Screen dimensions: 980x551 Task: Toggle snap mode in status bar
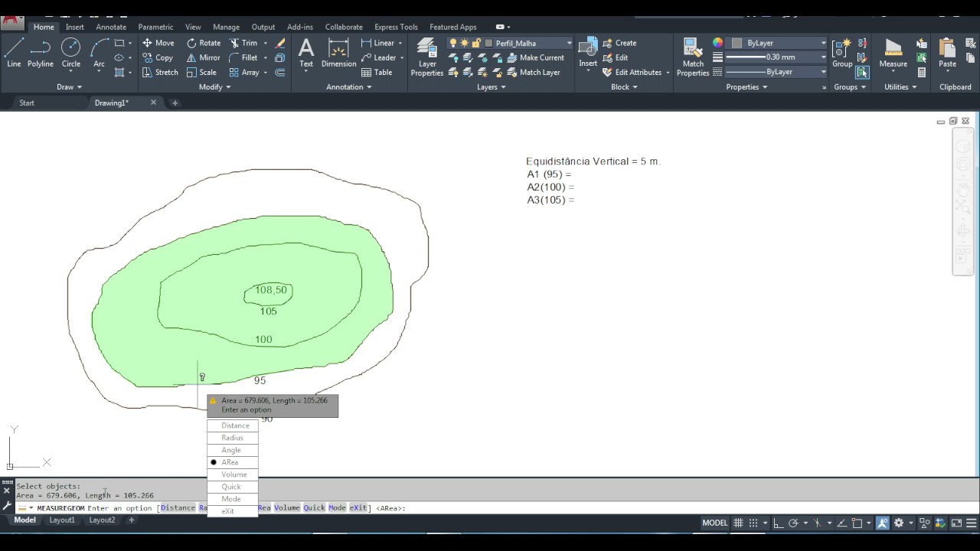[754, 523]
